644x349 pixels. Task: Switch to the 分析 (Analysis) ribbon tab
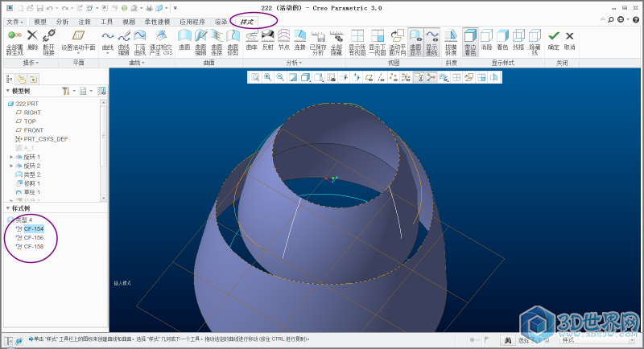click(62, 22)
